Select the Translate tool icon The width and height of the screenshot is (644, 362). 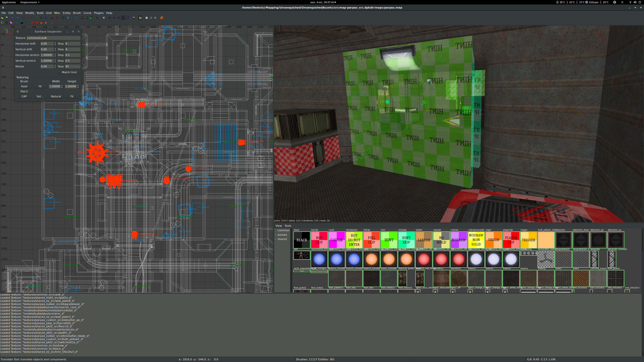[110, 18]
